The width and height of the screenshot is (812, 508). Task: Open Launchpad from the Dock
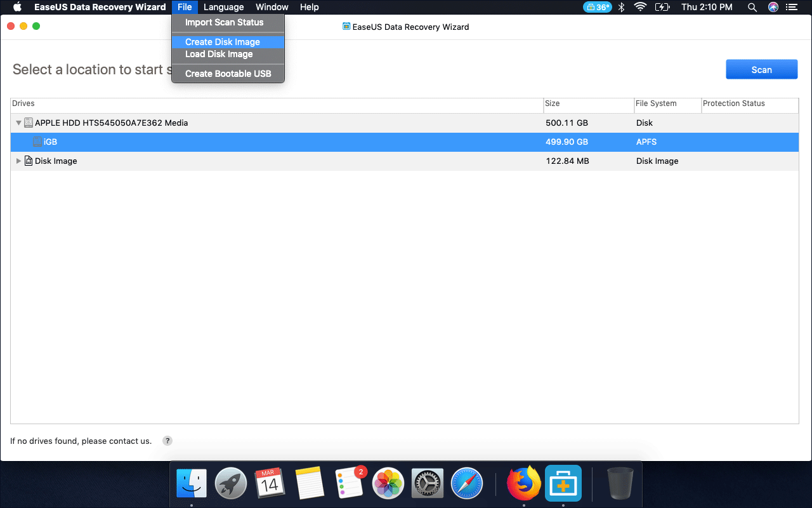[x=230, y=483]
